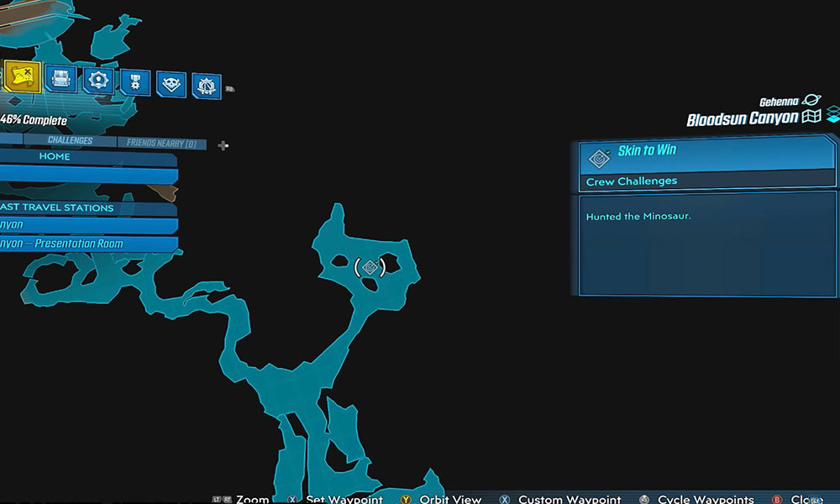Open the gear-and-sword tab icon
840x504 pixels.
point(207,86)
